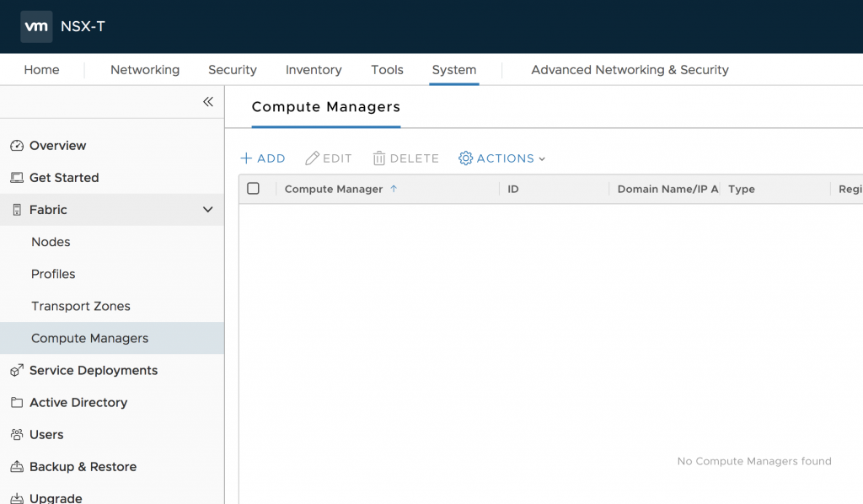This screenshot has width=863, height=504.
Task: Open the ACTIONS dropdown menu
Action: 502,158
